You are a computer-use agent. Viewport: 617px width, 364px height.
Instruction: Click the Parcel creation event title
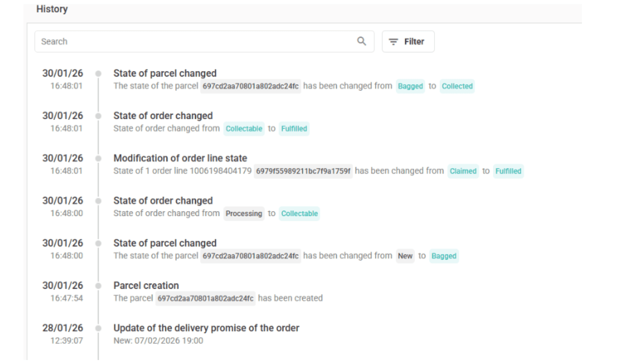coord(146,285)
